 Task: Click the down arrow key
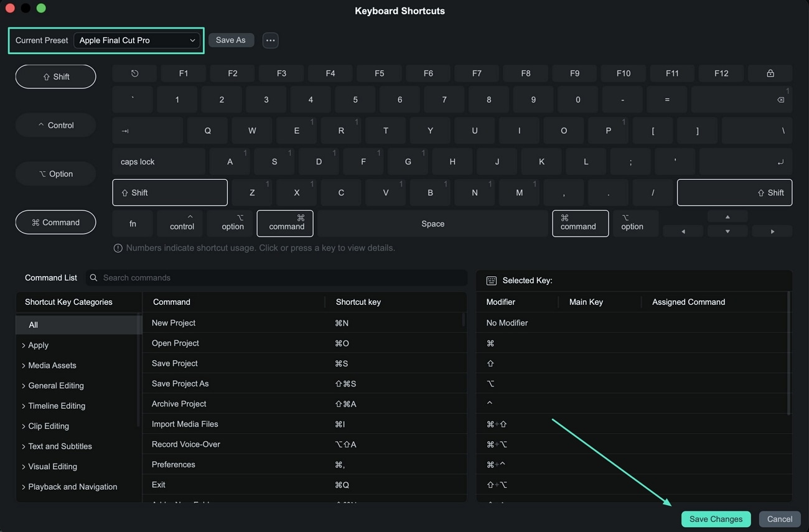[x=727, y=231]
